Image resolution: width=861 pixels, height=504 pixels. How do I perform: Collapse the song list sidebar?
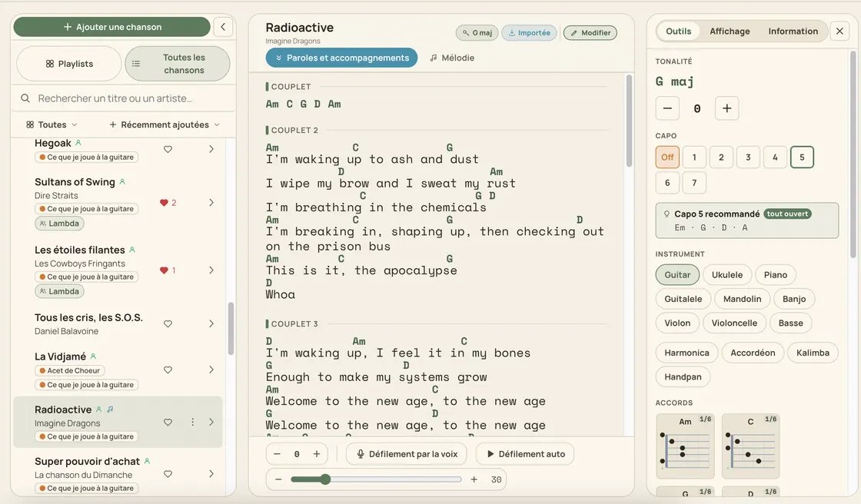tap(223, 27)
